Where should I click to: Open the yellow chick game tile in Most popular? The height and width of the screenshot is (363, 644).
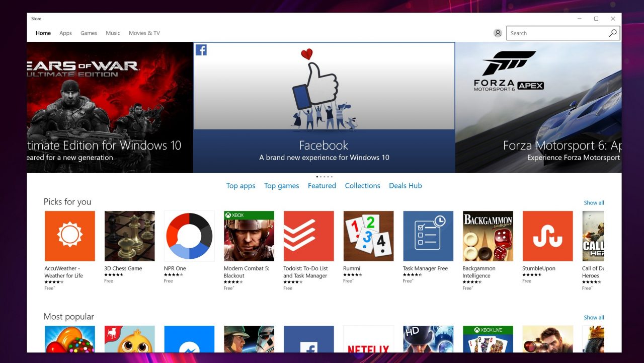(x=129, y=339)
